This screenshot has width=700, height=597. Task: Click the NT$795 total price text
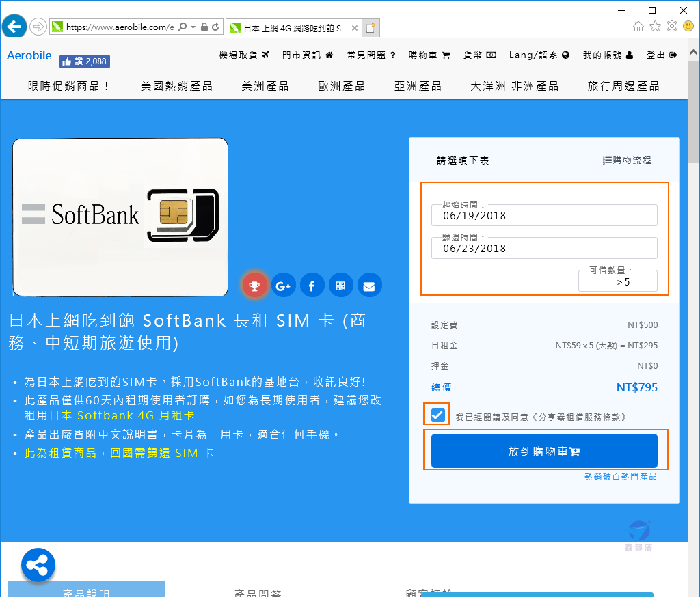[636, 387]
